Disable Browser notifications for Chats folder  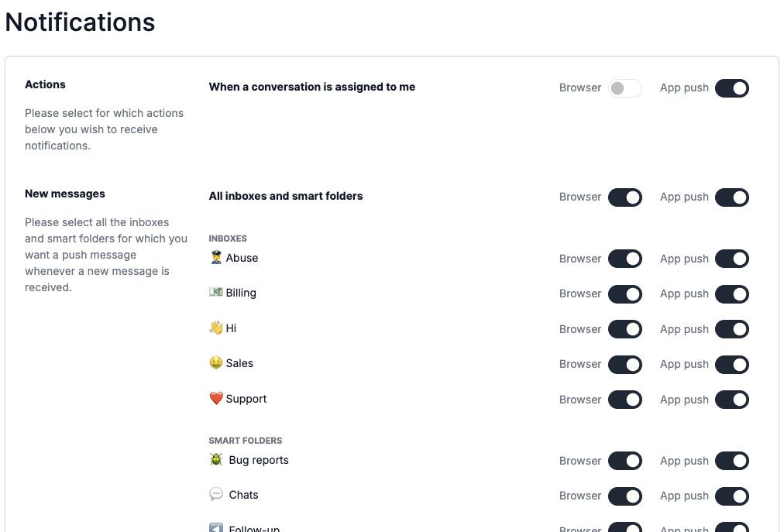pos(624,496)
